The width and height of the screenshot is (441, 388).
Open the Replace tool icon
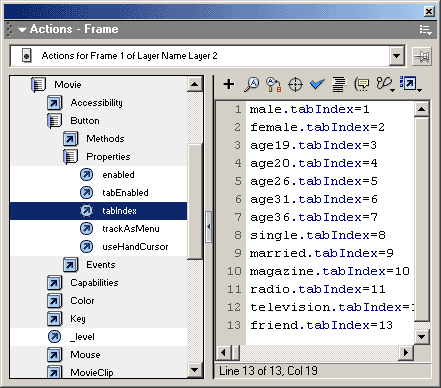(273, 84)
